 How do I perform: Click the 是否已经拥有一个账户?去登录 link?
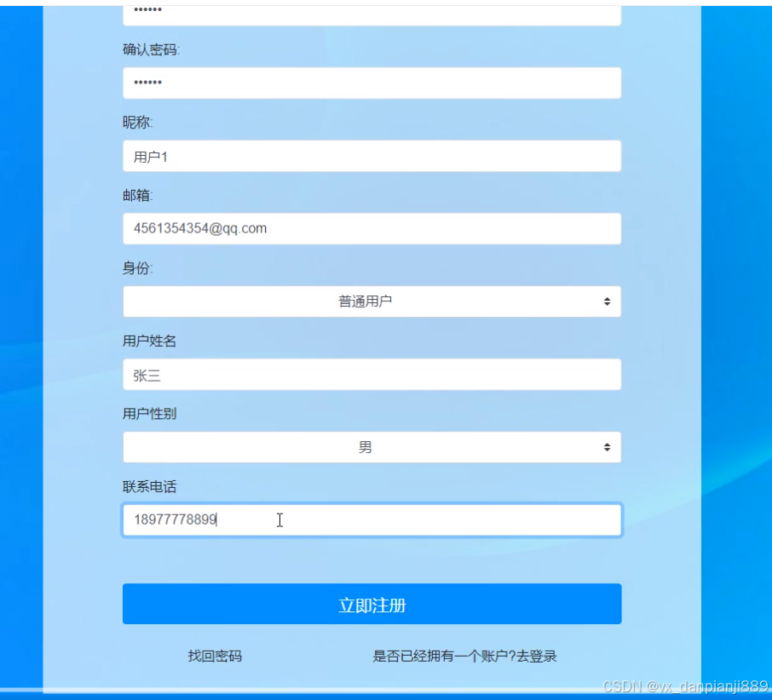click(464, 656)
